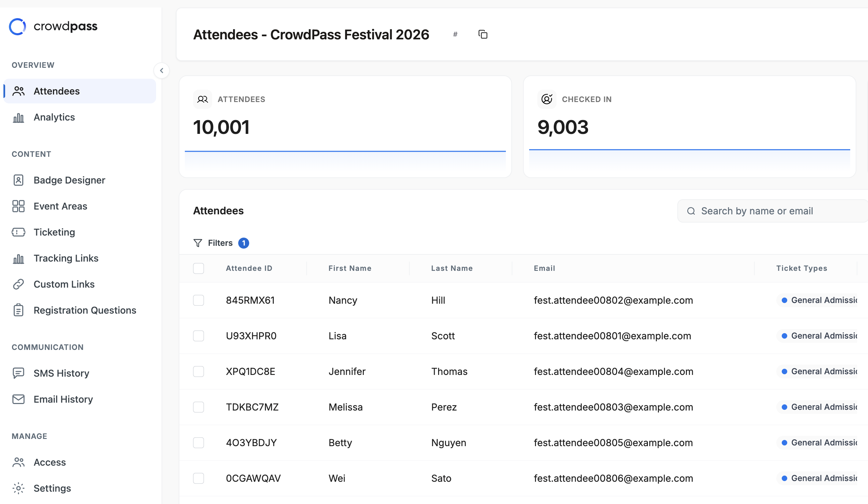Open the Ticketing ticket icon
The height and width of the screenshot is (504, 868).
[18, 232]
